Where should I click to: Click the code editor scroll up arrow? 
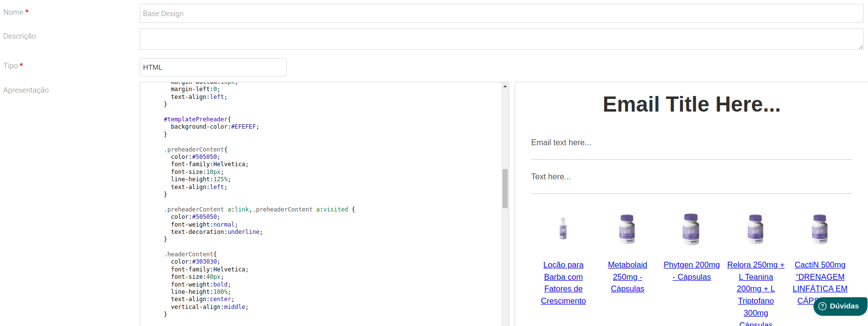pos(505,86)
